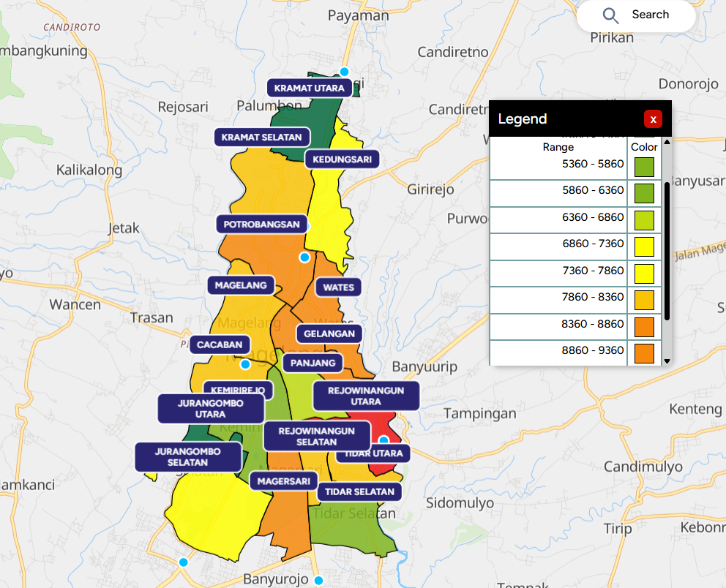Viewport: 726px width, 588px height.
Task: Pick the Tidar Selatan label
Action: click(x=359, y=491)
